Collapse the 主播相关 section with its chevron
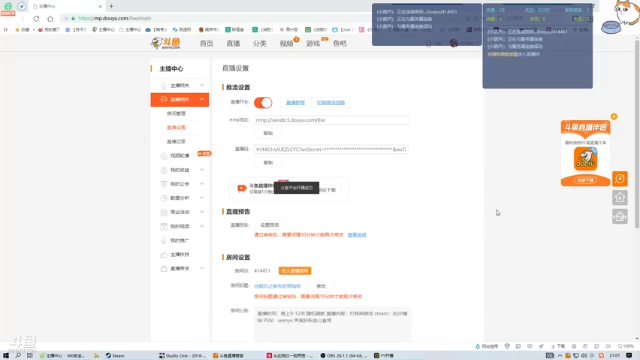This screenshot has height=360, width=640. pos(202,85)
